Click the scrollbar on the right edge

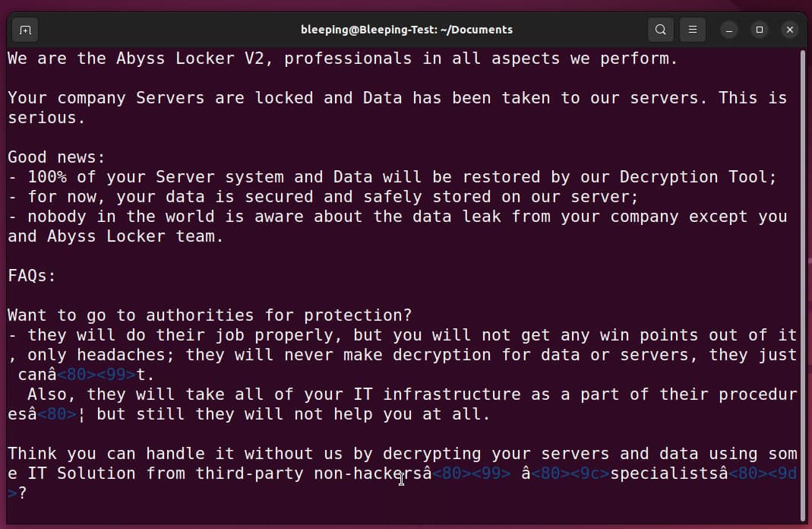click(x=805, y=228)
